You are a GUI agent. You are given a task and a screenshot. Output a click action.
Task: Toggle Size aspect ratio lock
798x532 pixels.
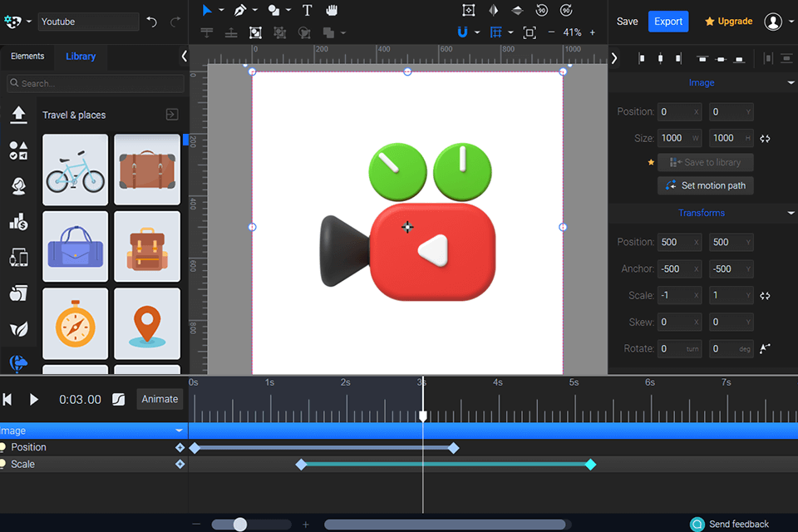765,139
